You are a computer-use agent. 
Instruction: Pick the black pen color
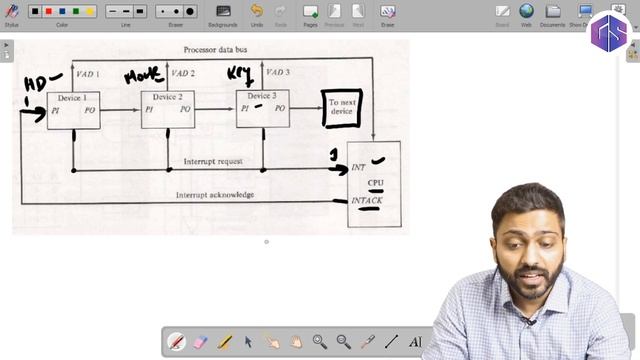pos(35,11)
